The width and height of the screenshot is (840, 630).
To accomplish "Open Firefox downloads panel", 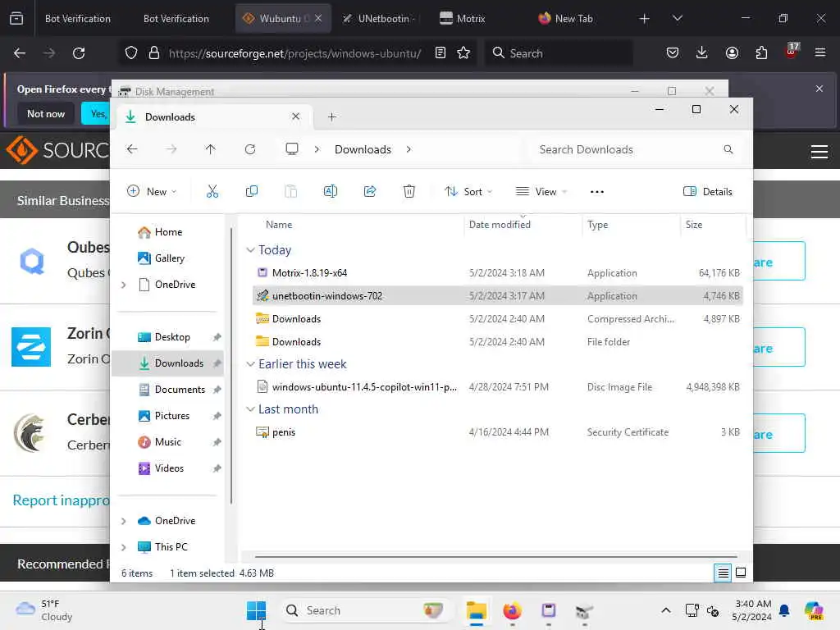I will point(702,53).
